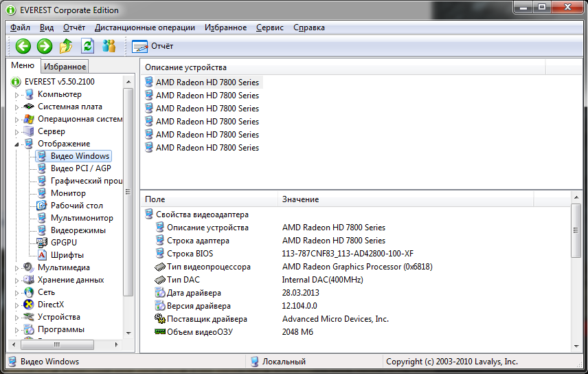Click the DirectX icon in tree
The width and height of the screenshot is (588, 374).
pyautogui.click(x=29, y=305)
